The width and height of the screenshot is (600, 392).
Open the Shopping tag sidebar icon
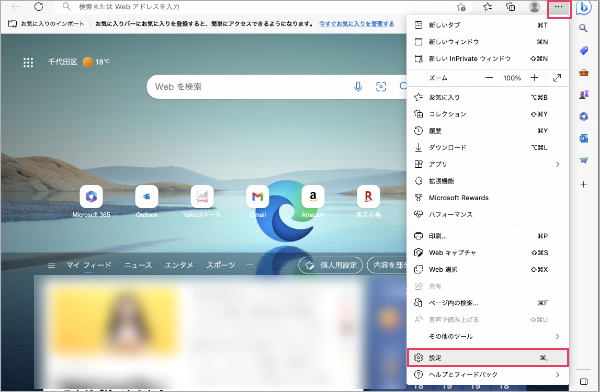click(x=584, y=50)
